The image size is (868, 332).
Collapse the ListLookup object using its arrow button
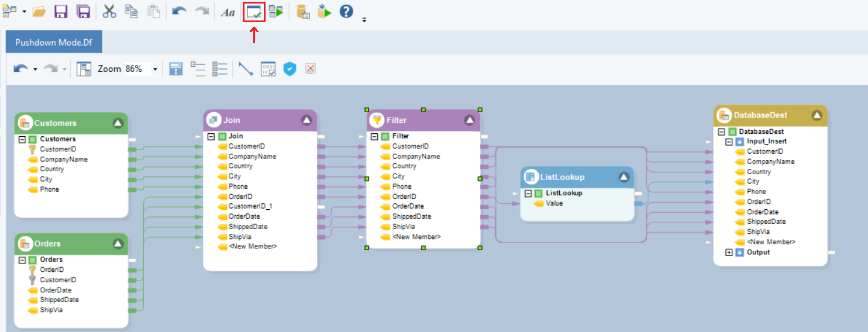624,177
